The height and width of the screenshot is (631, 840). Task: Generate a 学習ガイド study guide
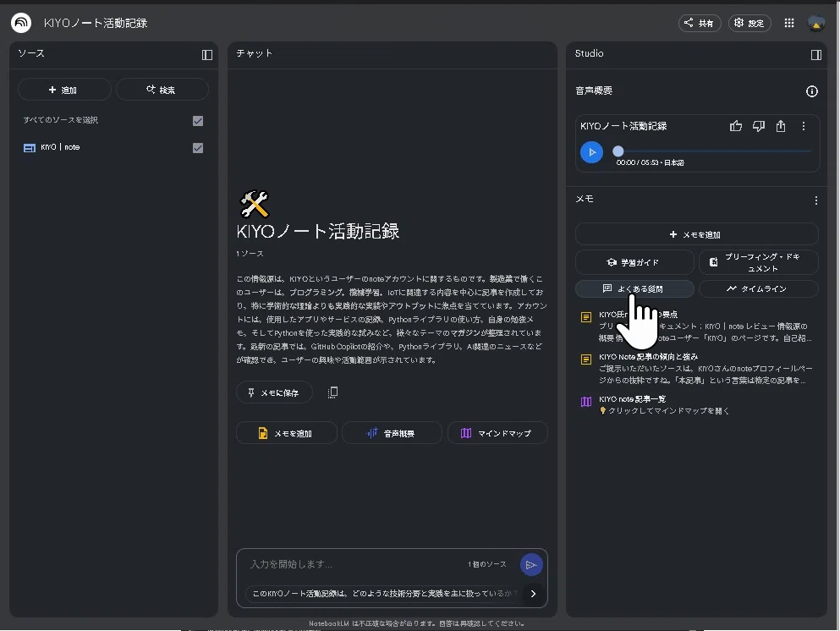[x=634, y=262]
